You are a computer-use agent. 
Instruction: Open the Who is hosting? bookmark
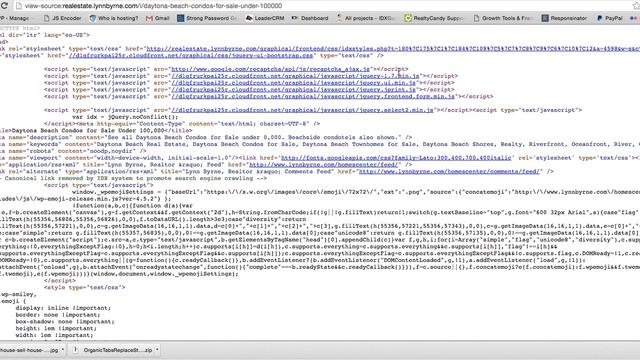click(x=114, y=18)
